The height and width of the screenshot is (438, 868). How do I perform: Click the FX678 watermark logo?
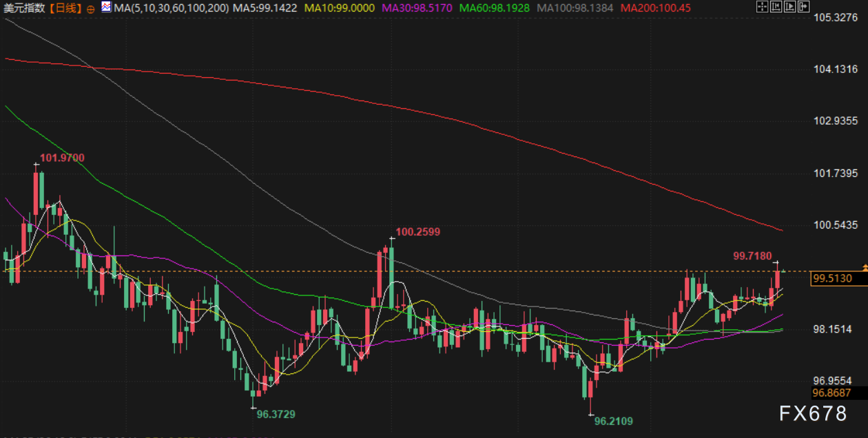pos(813,413)
